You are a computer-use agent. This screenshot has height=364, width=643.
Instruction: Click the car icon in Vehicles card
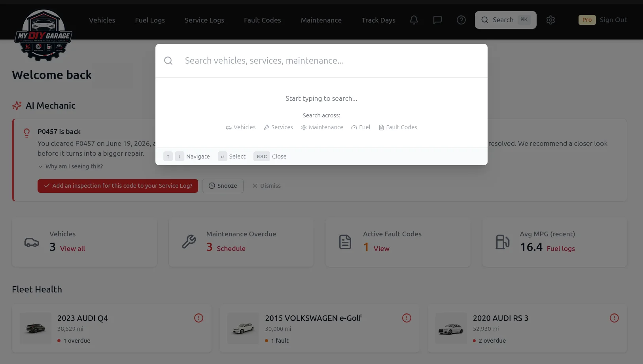(x=32, y=242)
